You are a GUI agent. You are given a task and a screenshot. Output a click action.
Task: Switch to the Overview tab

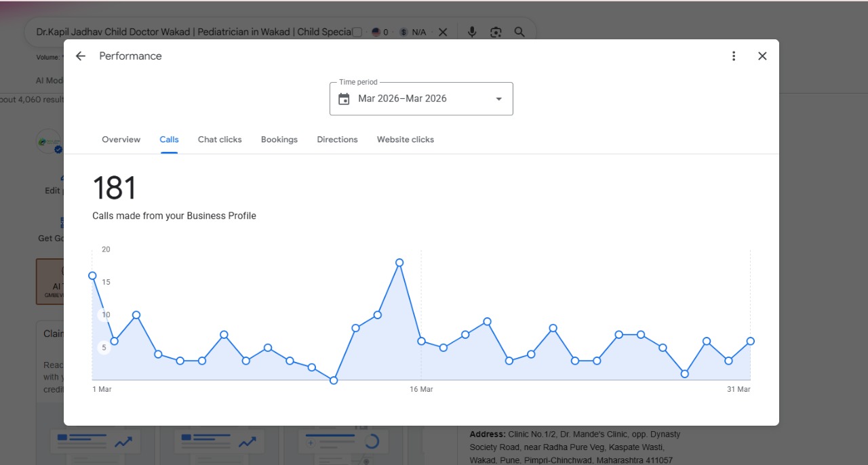(121, 140)
